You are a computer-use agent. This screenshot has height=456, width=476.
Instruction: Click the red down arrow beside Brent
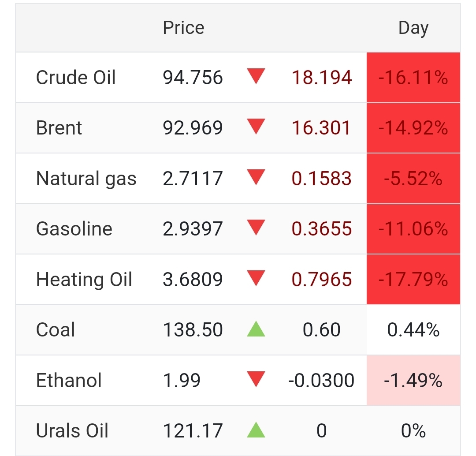[256, 127]
